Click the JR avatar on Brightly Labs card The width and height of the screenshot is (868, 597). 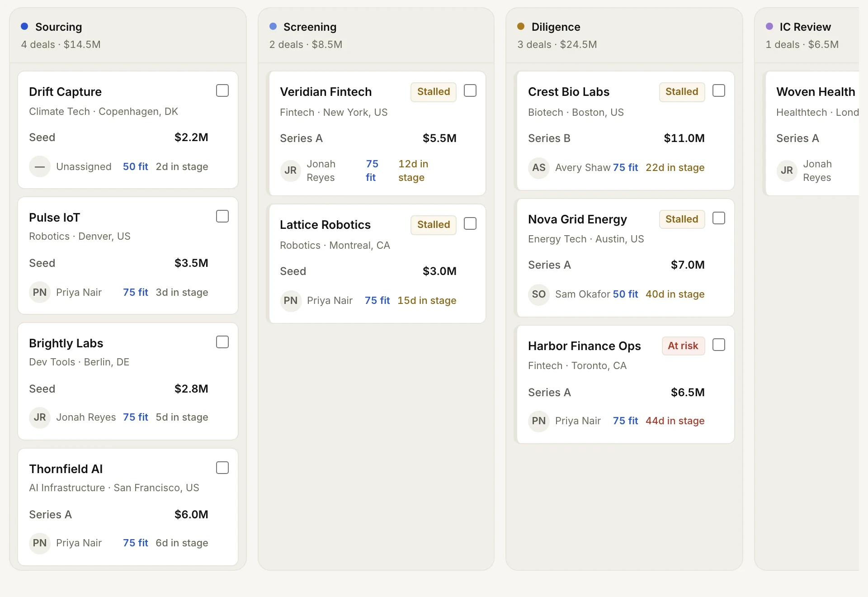tap(40, 417)
